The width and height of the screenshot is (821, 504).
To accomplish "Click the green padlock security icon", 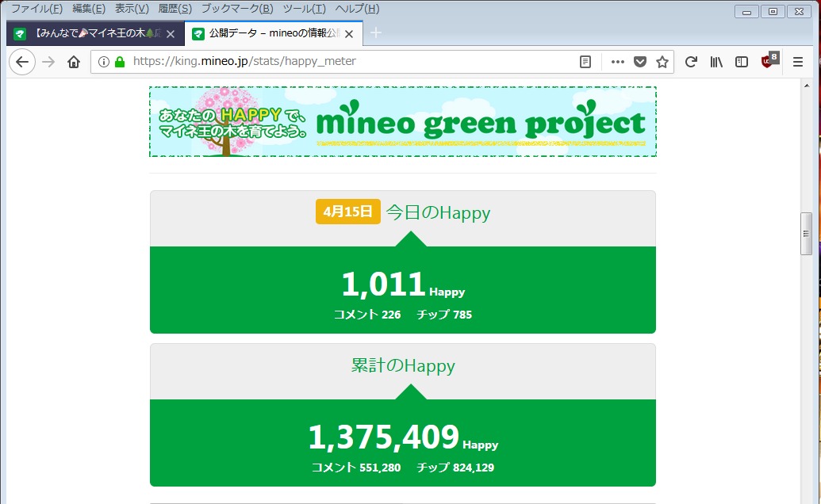I will [120, 62].
